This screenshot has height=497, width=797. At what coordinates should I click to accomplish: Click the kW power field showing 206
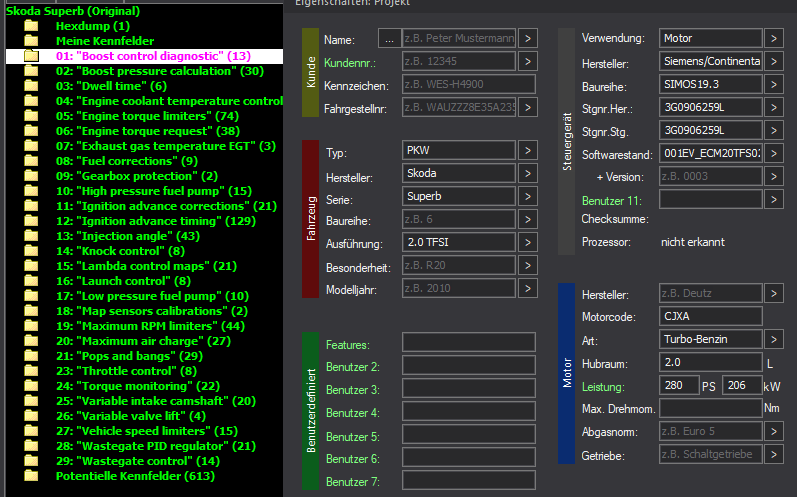[742, 385]
